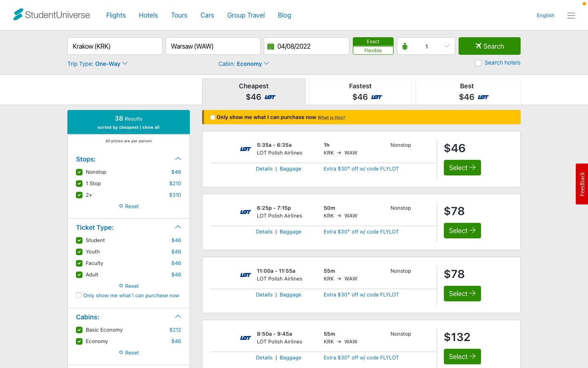Viewport: 588px width, 368px height.
Task: Click 'show all' in results header
Action: click(x=151, y=128)
